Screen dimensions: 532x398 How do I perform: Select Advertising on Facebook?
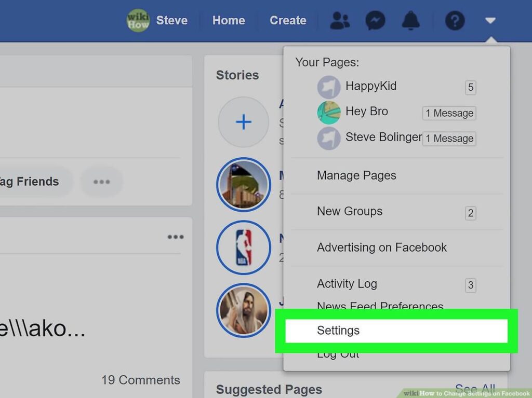point(382,248)
